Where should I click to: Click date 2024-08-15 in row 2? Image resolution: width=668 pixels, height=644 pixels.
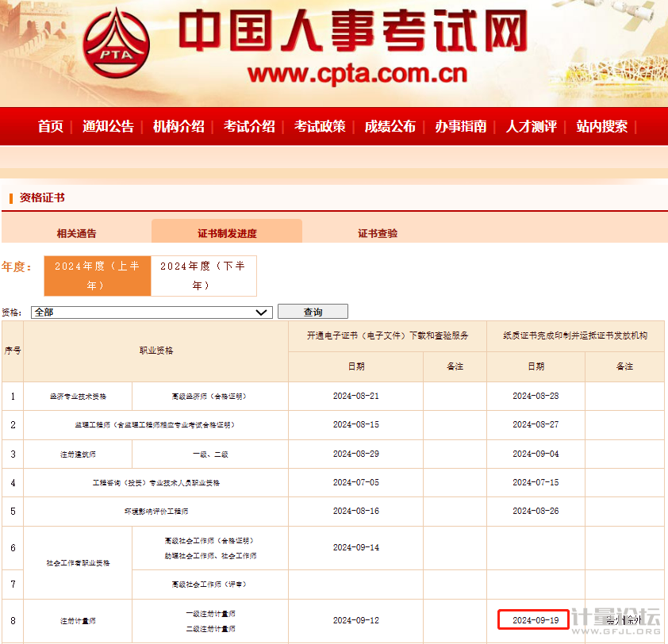tap(355, 424)
